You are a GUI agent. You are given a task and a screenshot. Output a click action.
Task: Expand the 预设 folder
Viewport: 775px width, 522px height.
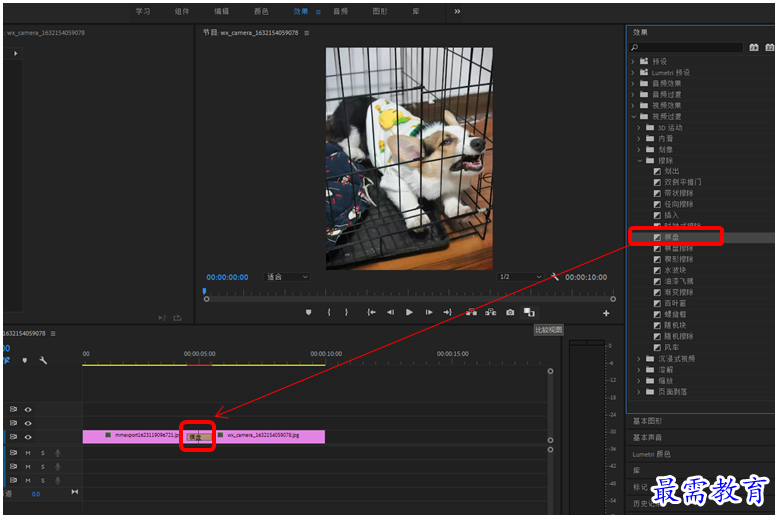[633, 61]
